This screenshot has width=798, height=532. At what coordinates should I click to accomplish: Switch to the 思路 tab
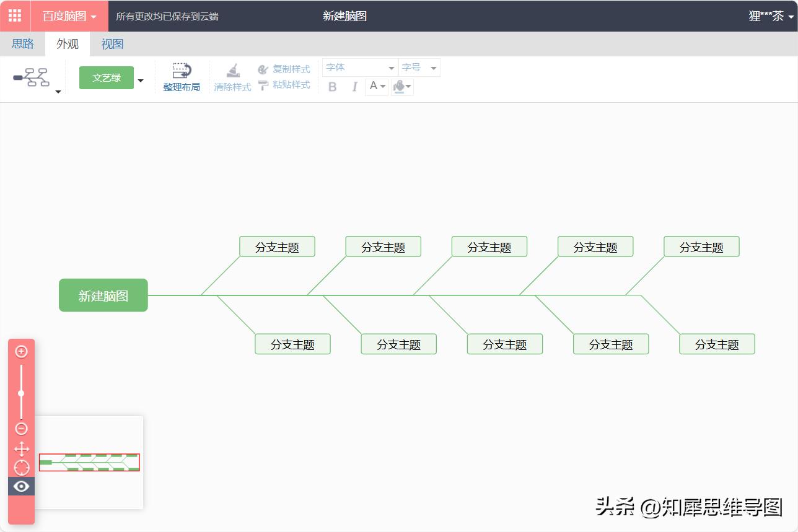22,43
